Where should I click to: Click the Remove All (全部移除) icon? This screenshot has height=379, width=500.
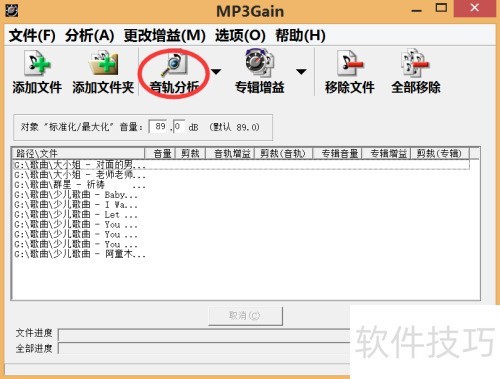point(415,63)
